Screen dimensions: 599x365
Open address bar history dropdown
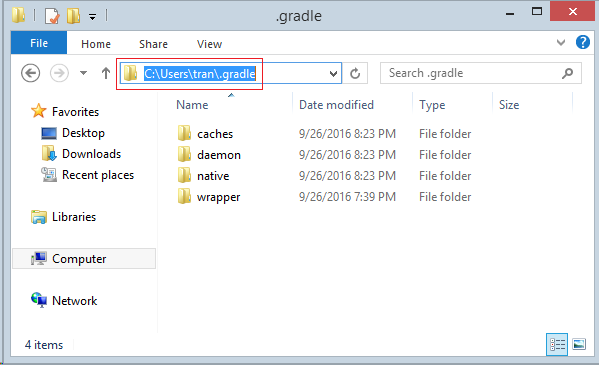333,73
